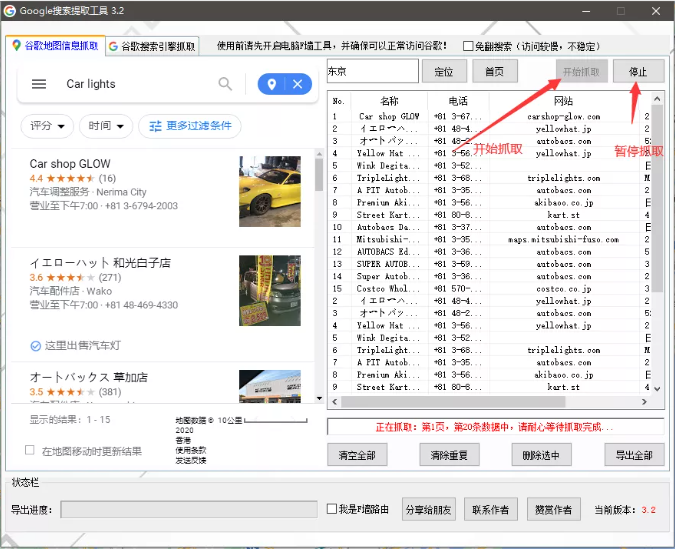The height and width of the screenshot is (549, 675).
Task: Open オートバックス 草加店 listing title
Action: (89, 377)
